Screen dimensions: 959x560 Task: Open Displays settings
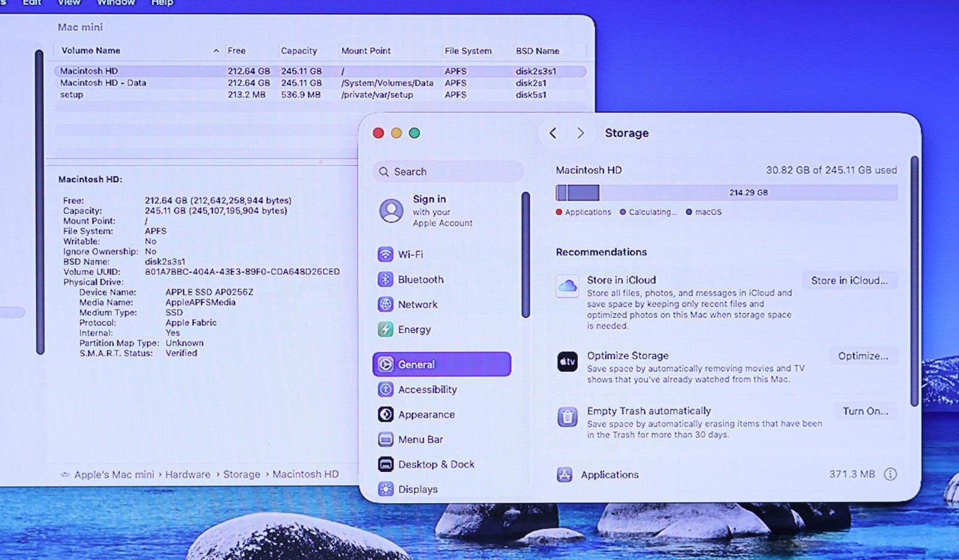pyautogui.click(x=417, y=489)
